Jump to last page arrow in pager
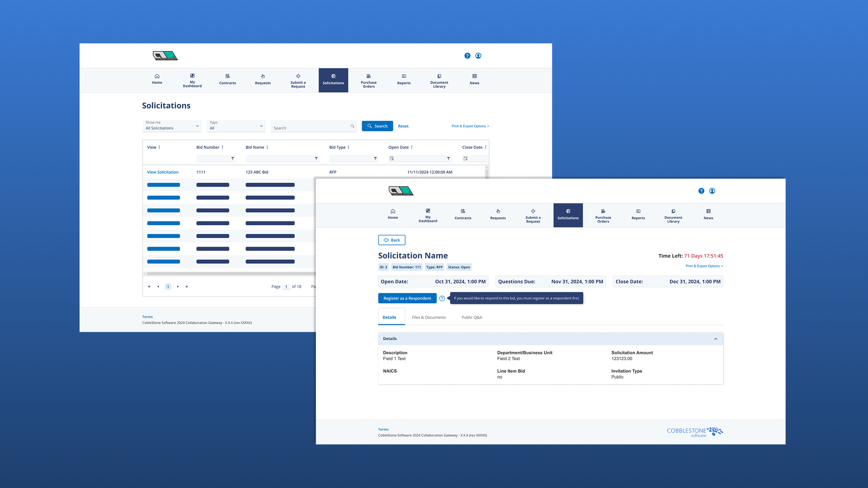The image size is (868, 488). (187, 286)
